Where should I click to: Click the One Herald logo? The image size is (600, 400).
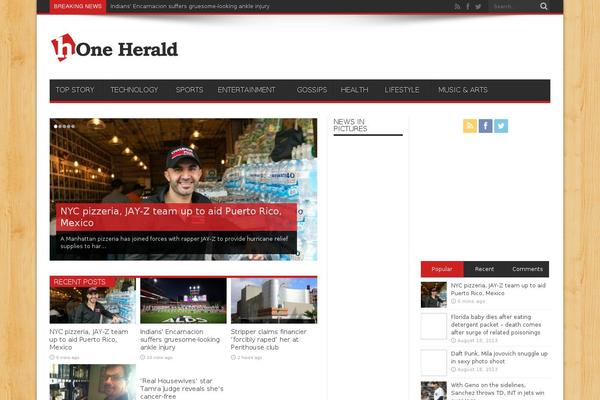[x=114, y=48]
